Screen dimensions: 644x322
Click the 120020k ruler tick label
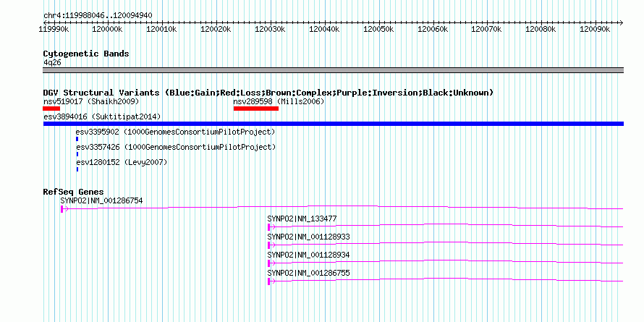pyautogui.click(x=216, y=30)
